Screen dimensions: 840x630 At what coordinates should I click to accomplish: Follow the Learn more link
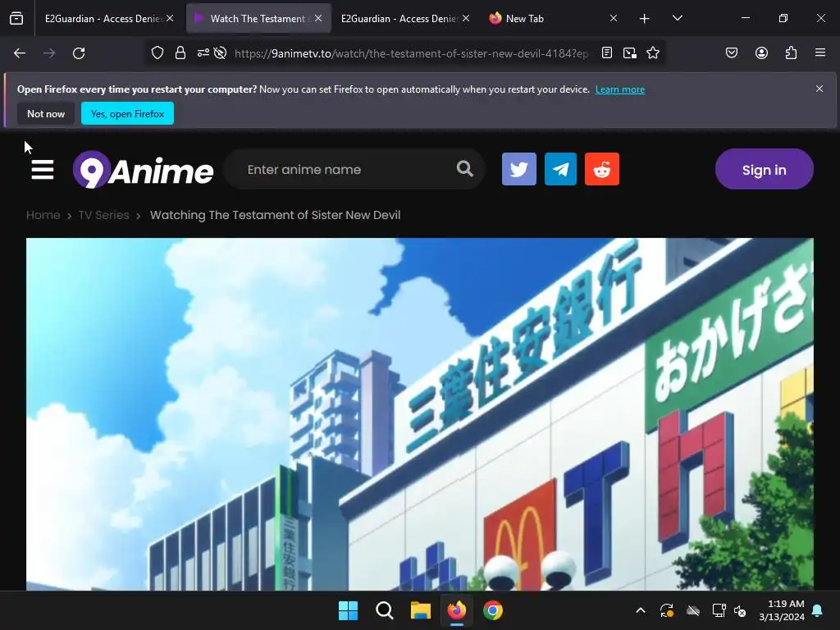point(620,89)
